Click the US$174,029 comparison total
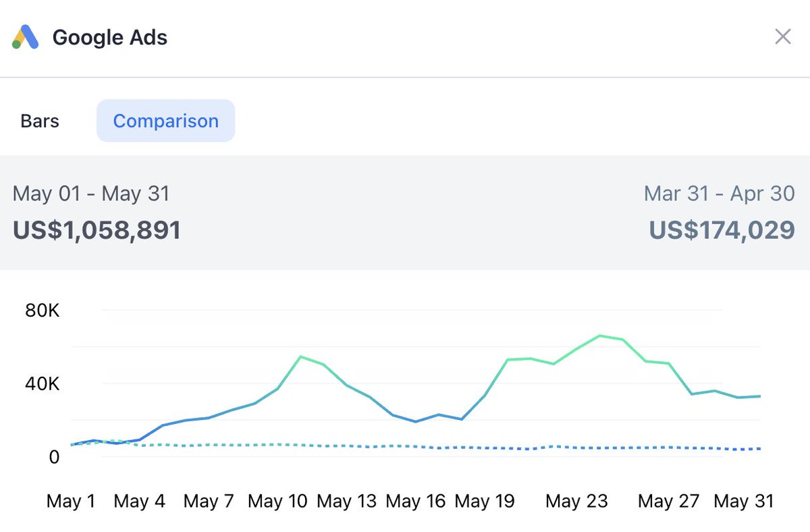The height and width of the screenshot is (532, 810). pos(722,230)
